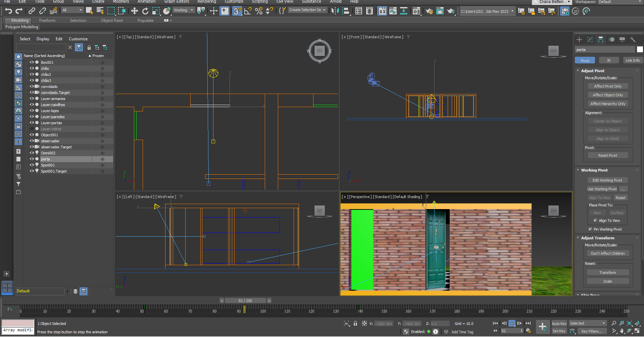Disable Pin Working Pivot checkbox
The width and height of the screenshot is (644, 337).
pos(590,229)
